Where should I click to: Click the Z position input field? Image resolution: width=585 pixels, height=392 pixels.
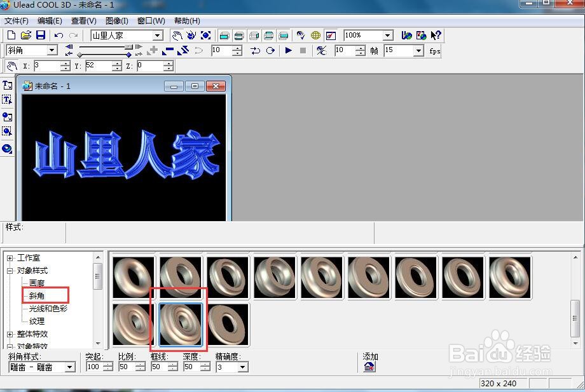point(150,66)
